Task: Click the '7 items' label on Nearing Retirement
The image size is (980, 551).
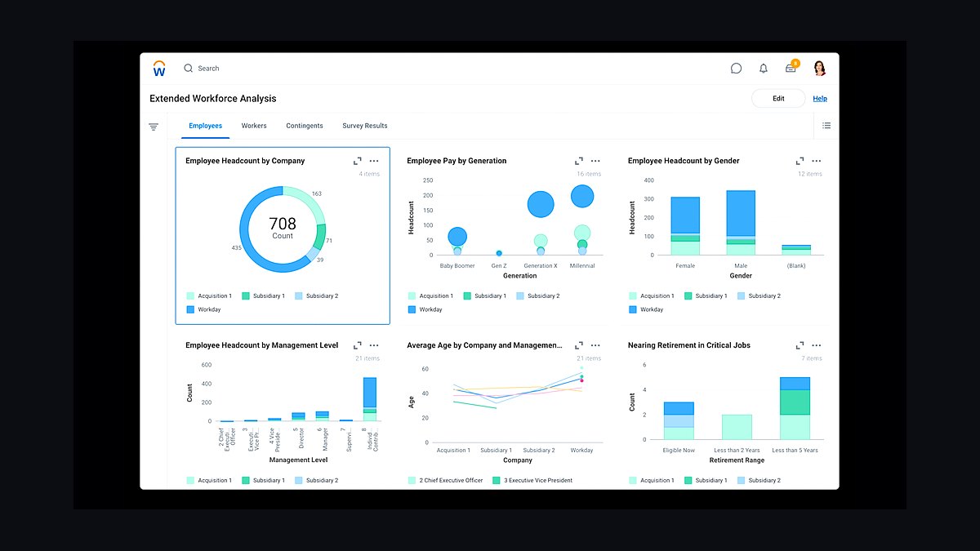Action: (x=812, y=358)
